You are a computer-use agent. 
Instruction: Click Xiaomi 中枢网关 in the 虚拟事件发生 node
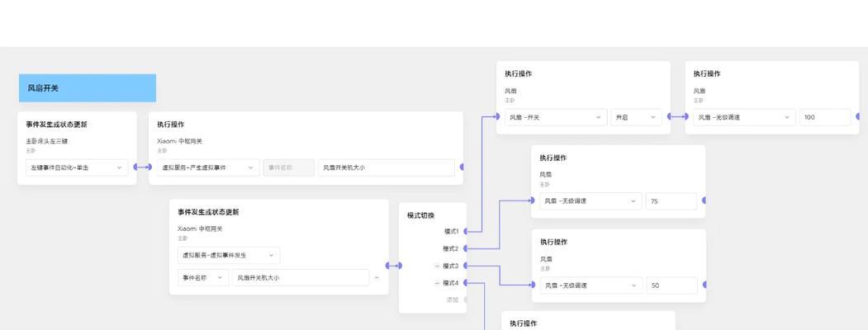pos(200,229)
